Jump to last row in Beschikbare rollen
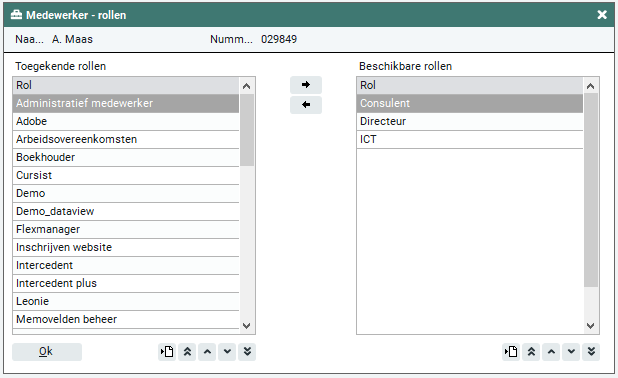The height and width of the screenshot is (378, 618). point(591,352)
